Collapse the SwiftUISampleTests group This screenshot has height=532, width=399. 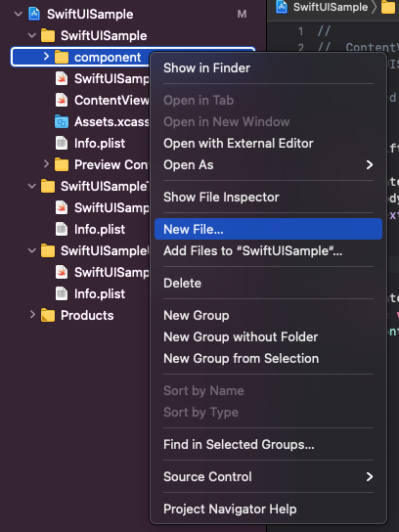32,186
